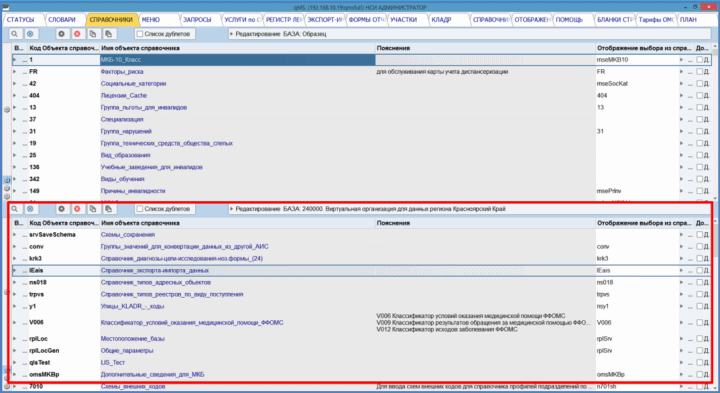
Task: Expand the V006 row in lower table
Action: pyautogui.click(x=14, y=322)
